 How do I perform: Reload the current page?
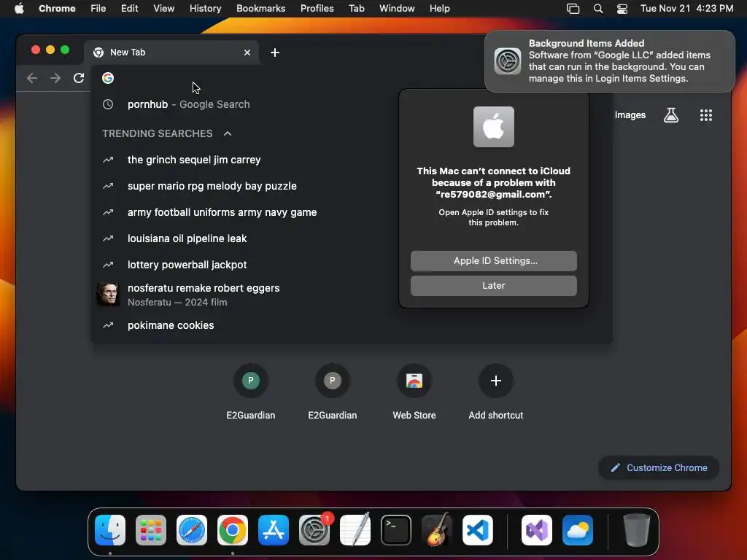pyautogui.click(x=79, y=78)
